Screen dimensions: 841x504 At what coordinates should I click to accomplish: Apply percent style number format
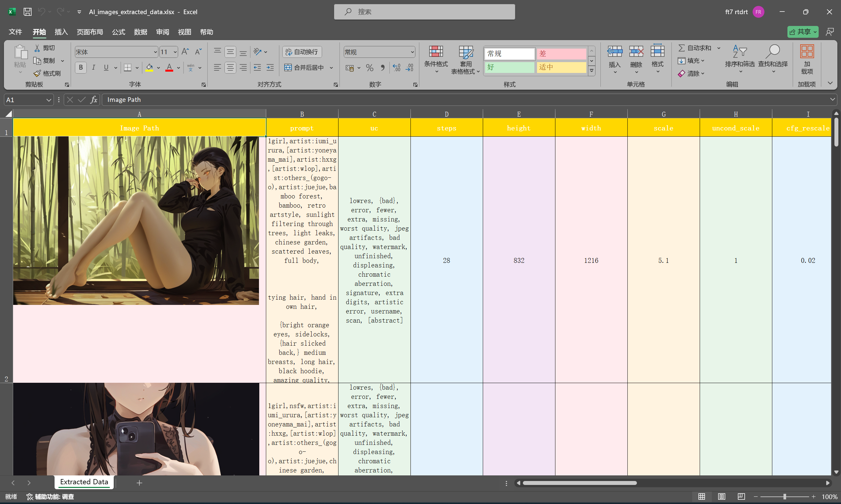point(369,68)
